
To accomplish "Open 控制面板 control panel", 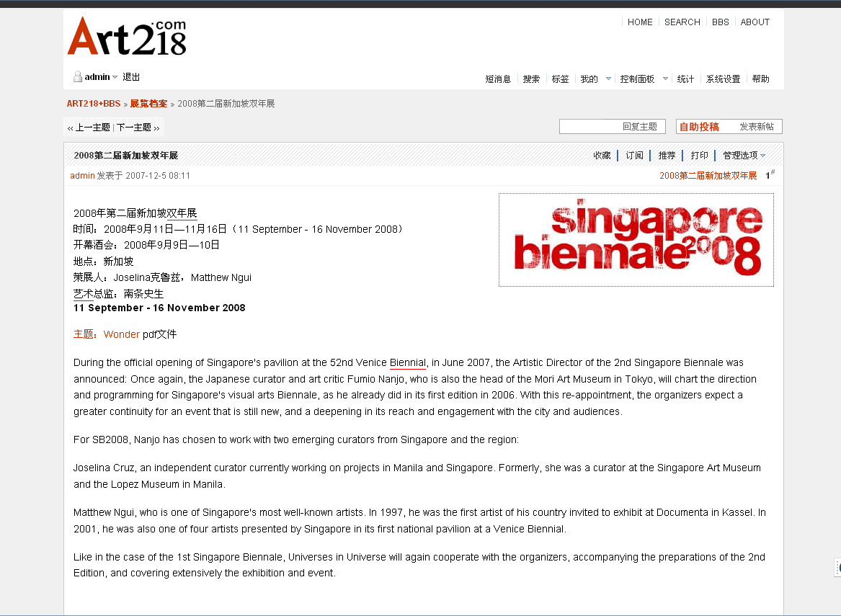I will [x=637, y=79].
